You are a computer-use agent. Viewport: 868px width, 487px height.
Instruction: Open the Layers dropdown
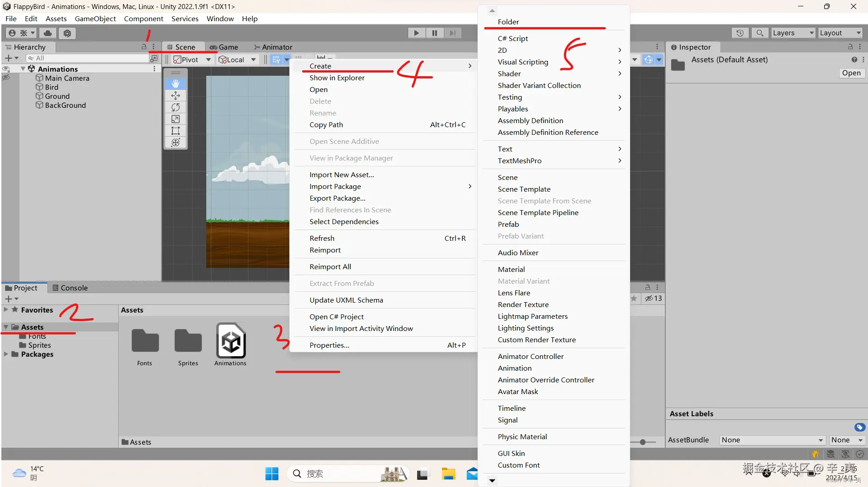coord(793,33)
